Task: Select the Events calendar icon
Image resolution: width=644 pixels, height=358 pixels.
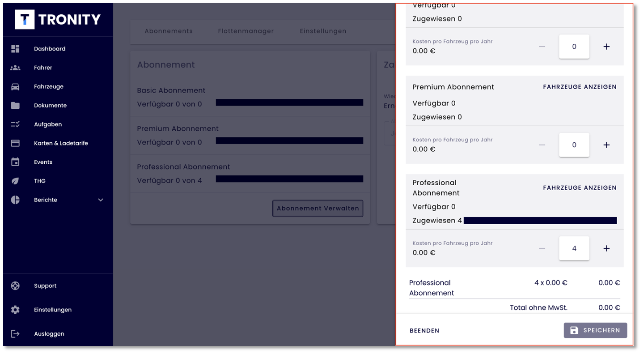Action: 15,162
